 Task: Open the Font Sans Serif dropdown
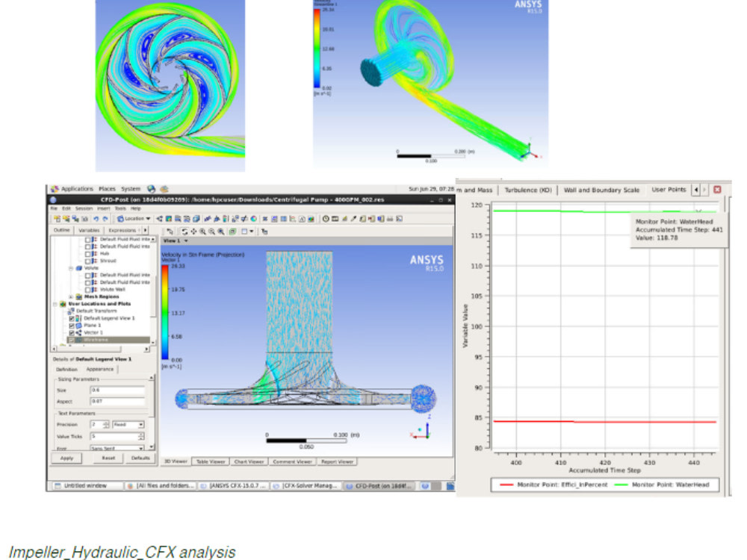117,449
